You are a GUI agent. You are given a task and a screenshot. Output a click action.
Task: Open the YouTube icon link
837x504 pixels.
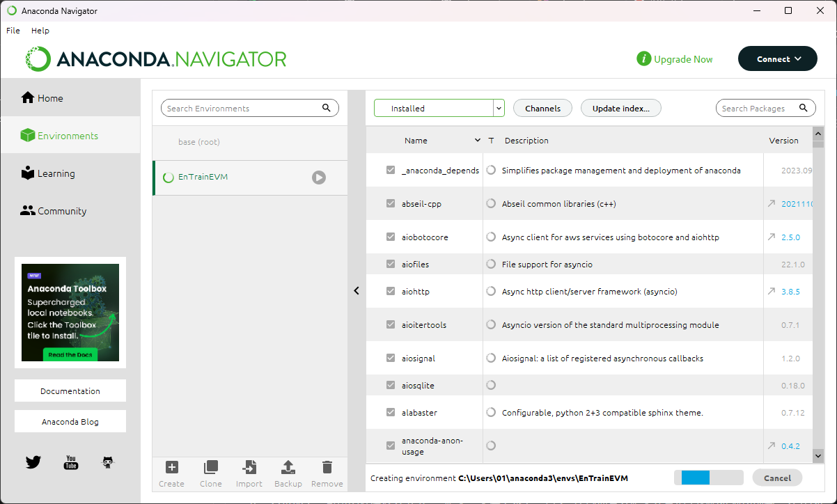[x=71, y=462]
